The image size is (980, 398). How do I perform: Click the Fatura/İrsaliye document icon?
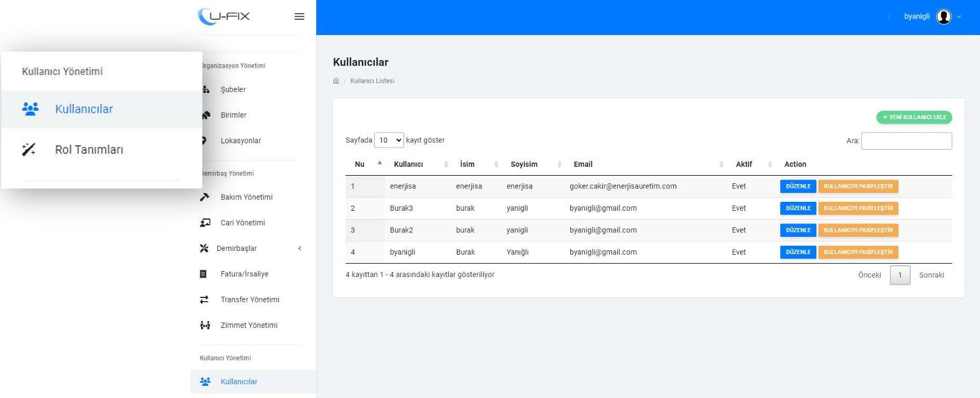204,274
